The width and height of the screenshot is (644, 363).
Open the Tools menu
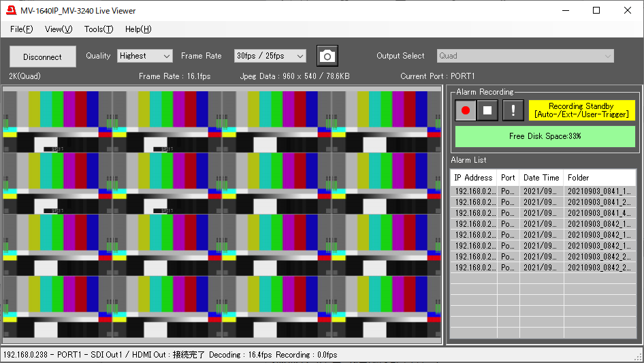coord(99,29)
